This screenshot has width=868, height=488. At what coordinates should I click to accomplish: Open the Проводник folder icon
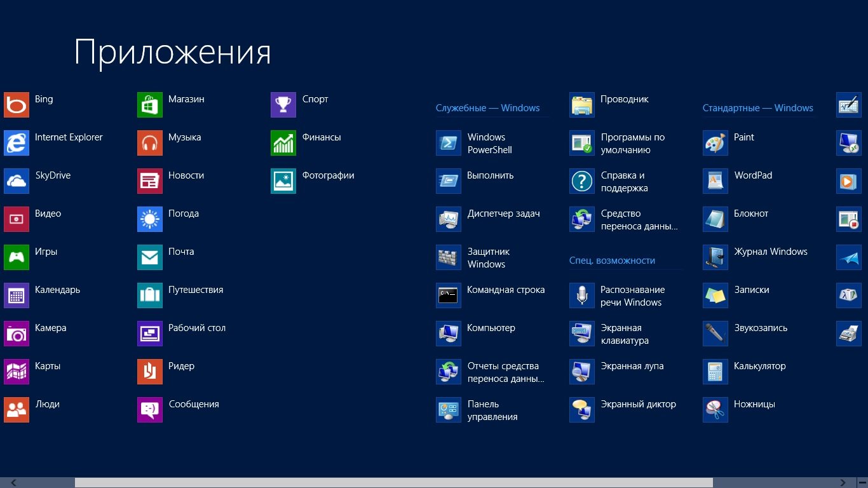click(x=582, y=105)
